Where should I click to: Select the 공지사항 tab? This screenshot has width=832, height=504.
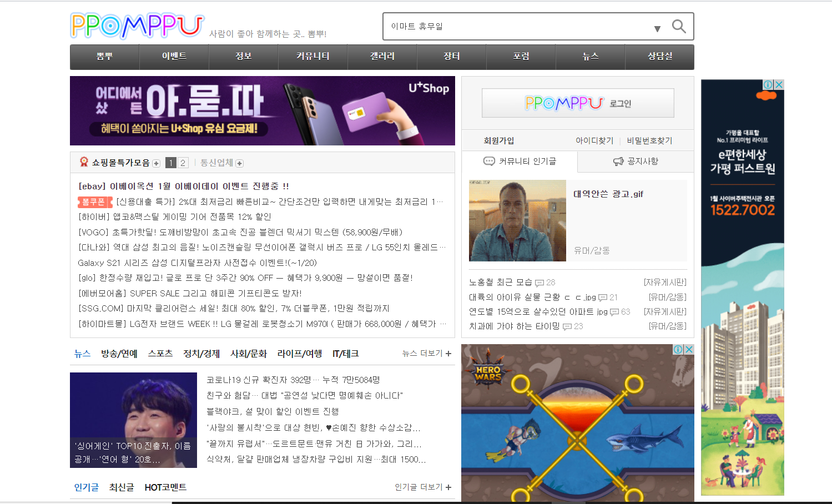coord(636,162)
